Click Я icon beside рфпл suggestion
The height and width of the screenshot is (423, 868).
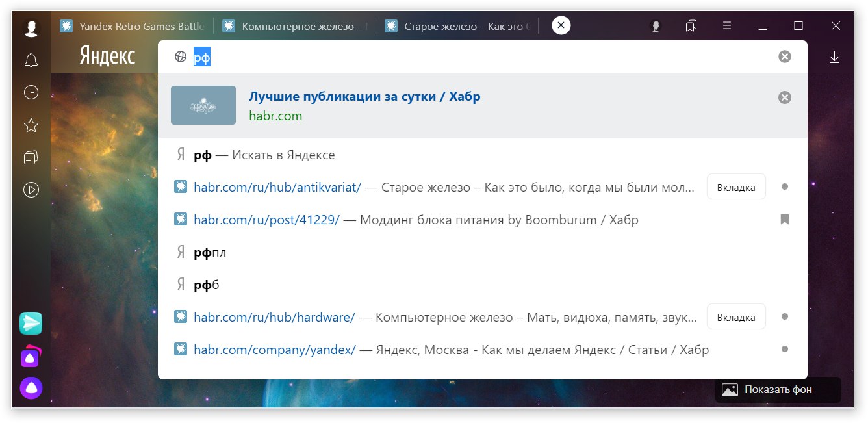181,253
